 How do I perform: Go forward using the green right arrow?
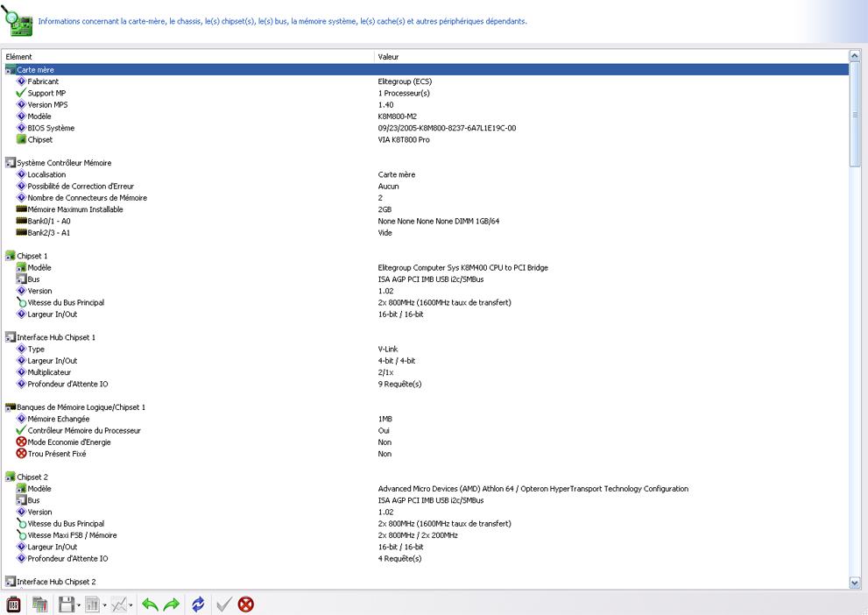point(172,604)
